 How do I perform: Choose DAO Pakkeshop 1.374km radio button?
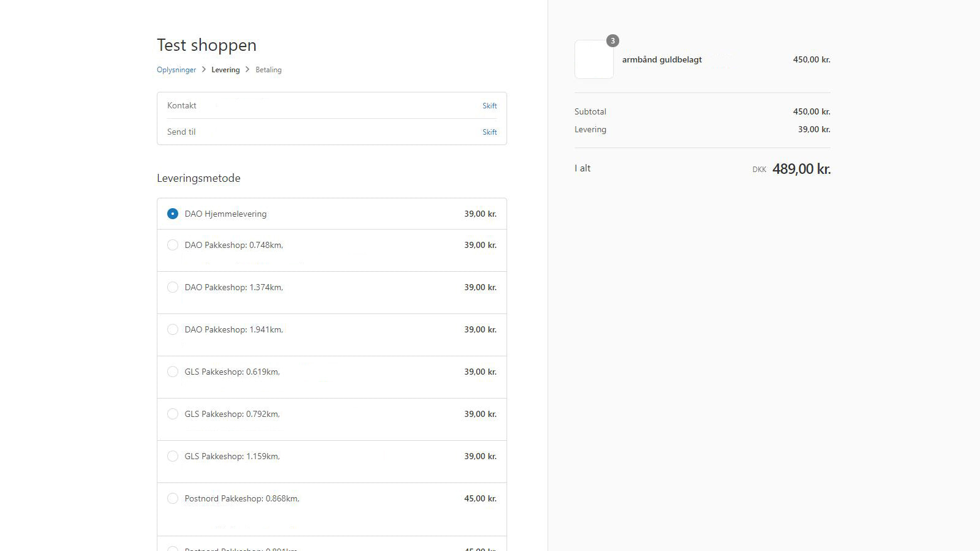173,287
